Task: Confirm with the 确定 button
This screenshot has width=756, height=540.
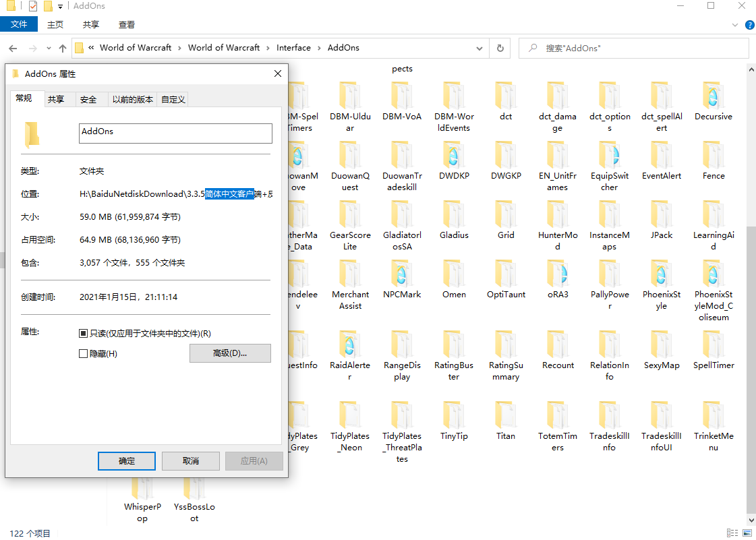Action: (126, 460)
